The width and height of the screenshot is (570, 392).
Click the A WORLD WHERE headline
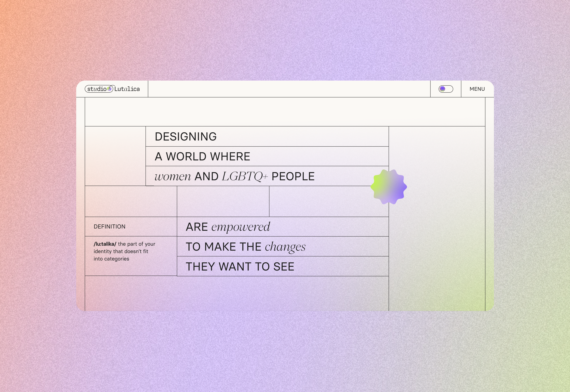pyautogui.click(x=202, y=157)
